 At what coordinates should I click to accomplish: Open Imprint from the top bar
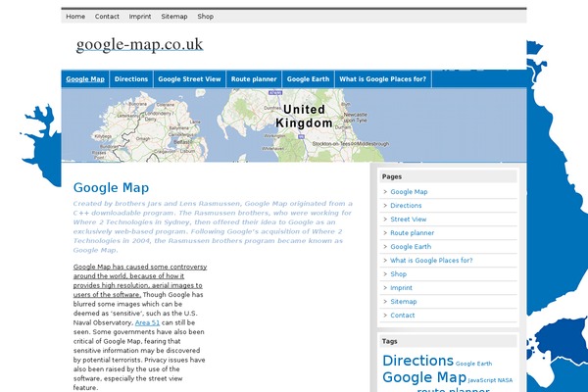point(140,17)
